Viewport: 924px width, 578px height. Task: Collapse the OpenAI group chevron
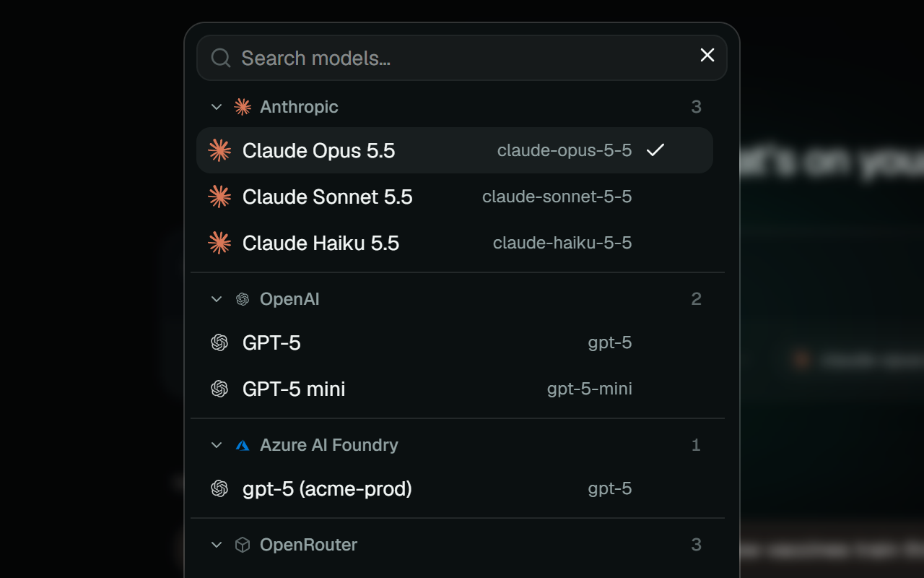[x=216, y=299]
